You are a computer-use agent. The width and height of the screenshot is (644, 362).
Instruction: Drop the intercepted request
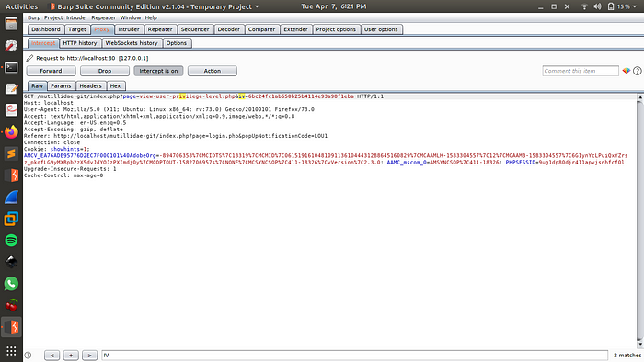105,71
